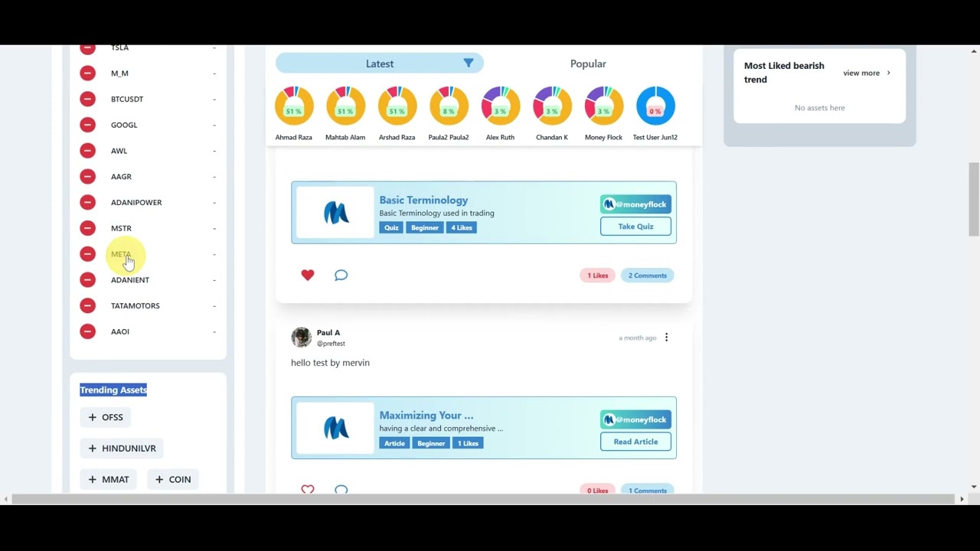The height and width of the screenshot is (551, 980).
Task: Remove MSTR using its red minus icon
Action: coord(87,228)
